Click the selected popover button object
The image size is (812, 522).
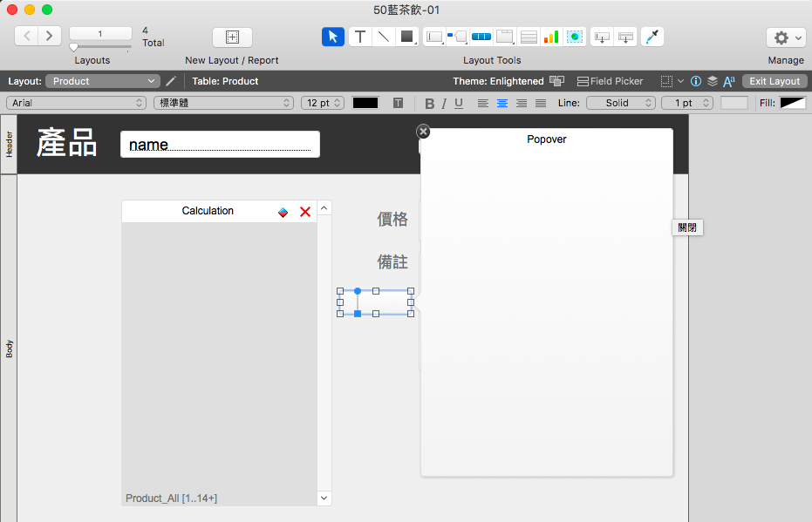click(375, 302)
